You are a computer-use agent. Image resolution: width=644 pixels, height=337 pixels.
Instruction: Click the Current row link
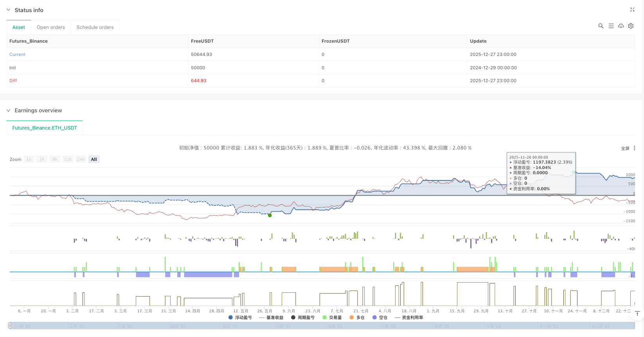[x=17, y=54]
